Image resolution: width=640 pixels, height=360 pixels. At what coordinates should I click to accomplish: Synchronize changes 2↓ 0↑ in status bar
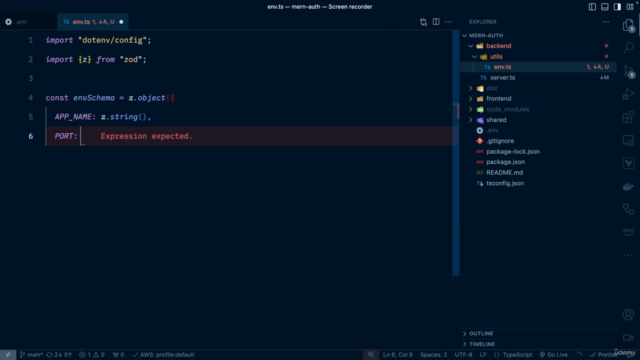coord(59,355)
